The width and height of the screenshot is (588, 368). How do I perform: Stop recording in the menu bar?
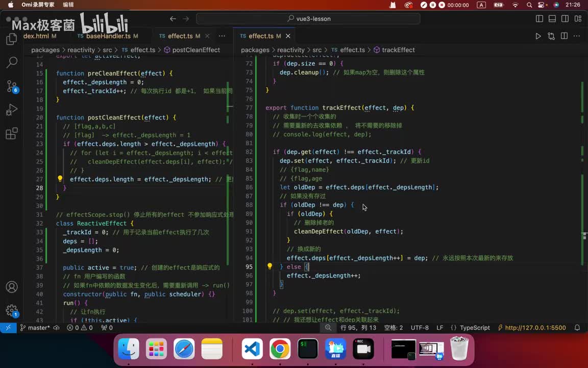tap(442, 5)
